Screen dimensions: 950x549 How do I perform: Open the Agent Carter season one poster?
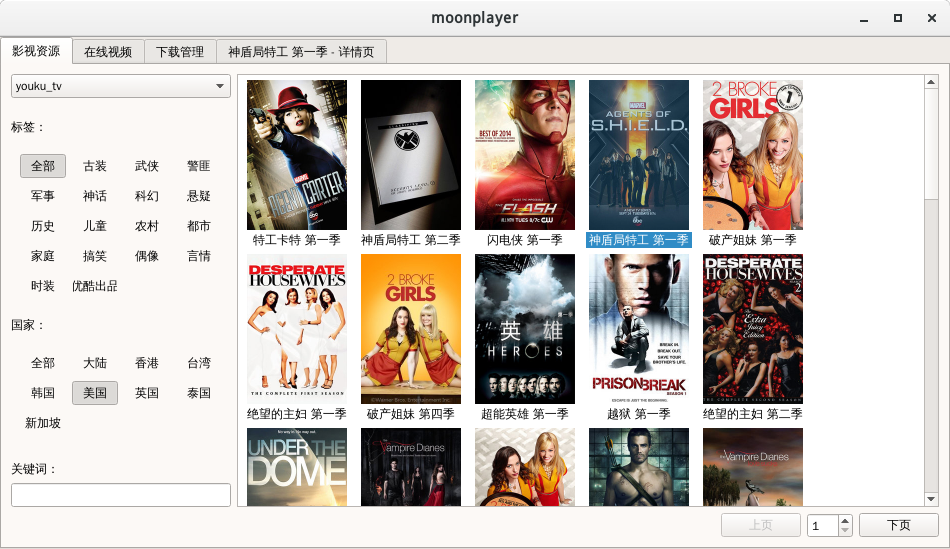(x=297, y=155)
